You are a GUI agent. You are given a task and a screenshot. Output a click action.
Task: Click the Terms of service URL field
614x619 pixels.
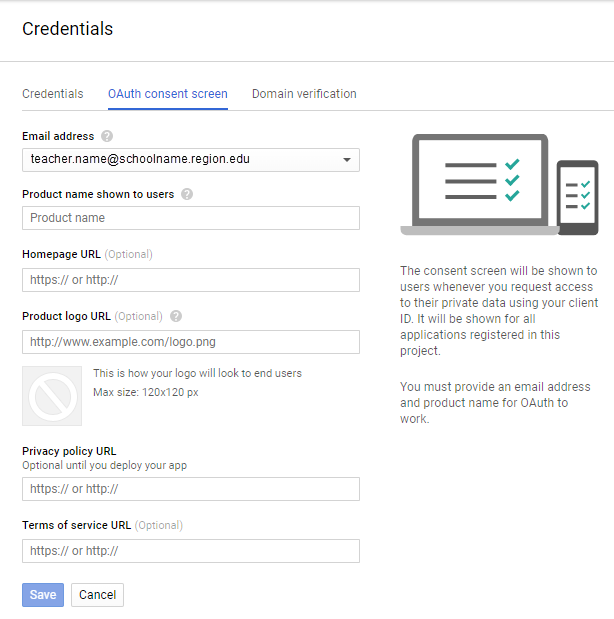[190, 551]
